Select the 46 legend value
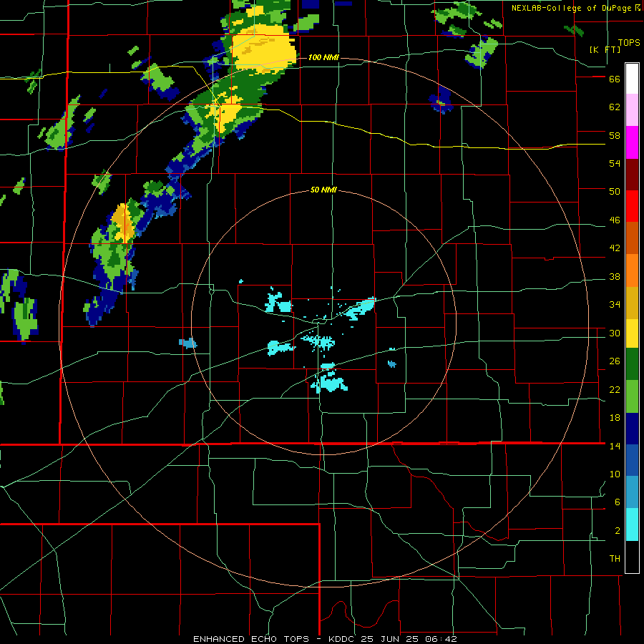 tap(615, 220)
